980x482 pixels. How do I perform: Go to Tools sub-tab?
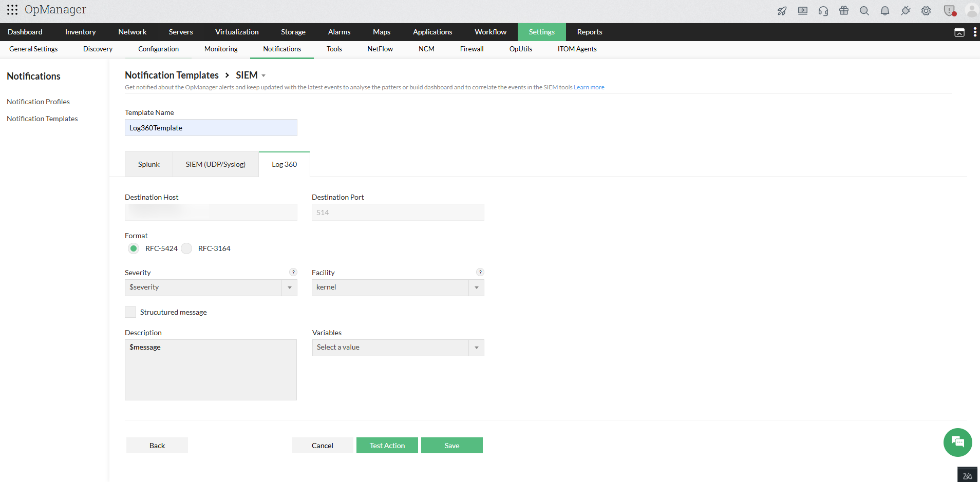(334, 49)
